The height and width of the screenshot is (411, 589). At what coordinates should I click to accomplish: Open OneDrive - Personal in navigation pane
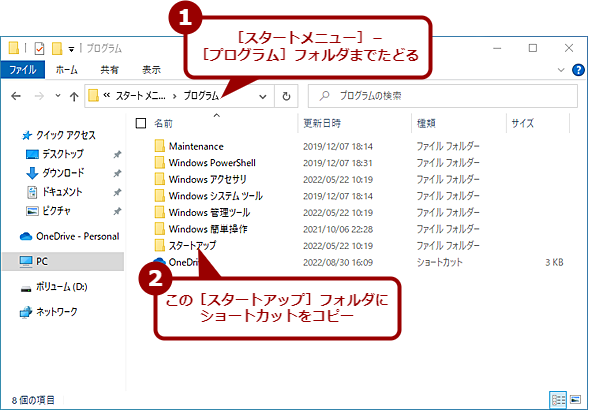tap(69, 236)
